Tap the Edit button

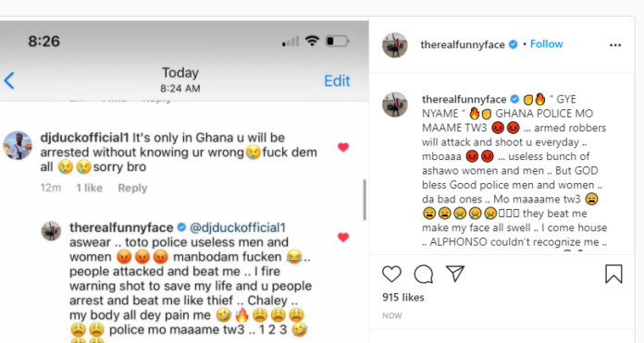tap(337, 80)
